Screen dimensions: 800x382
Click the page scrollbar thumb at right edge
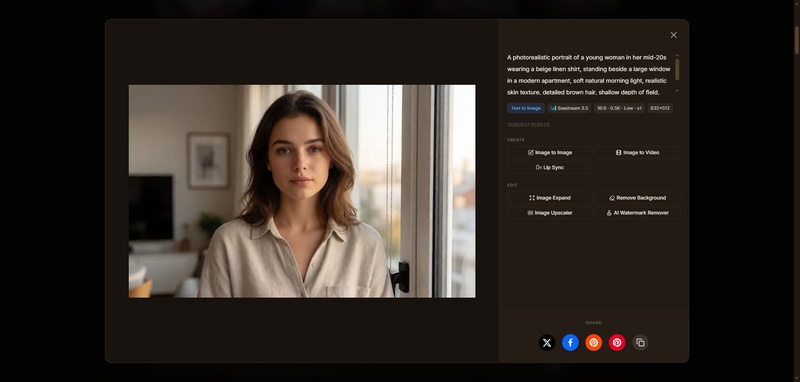click(x=796, y=39)
